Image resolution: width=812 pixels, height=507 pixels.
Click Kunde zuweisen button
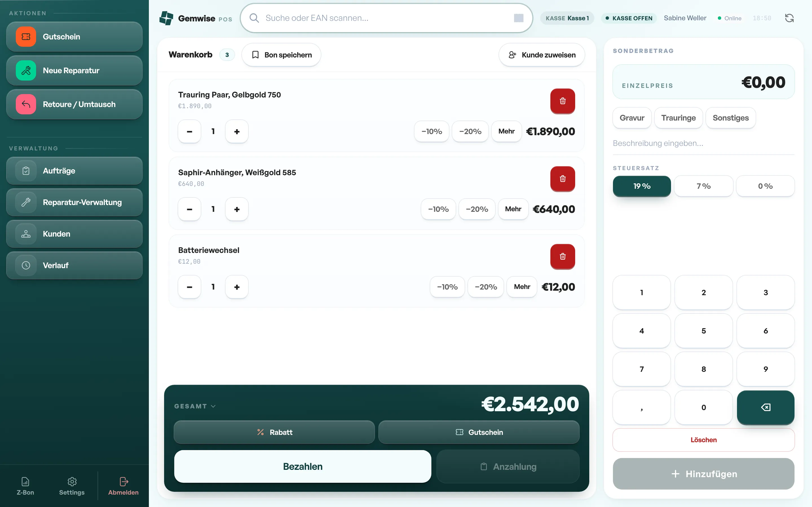coord(542,55)
